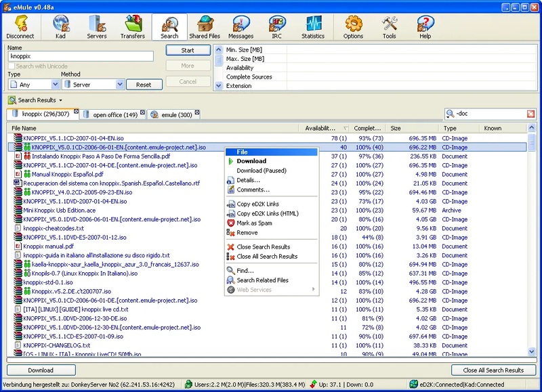Click the Reset button
Image resolution: width=542 pixels, height=392 pixels.
click(144, 85)
